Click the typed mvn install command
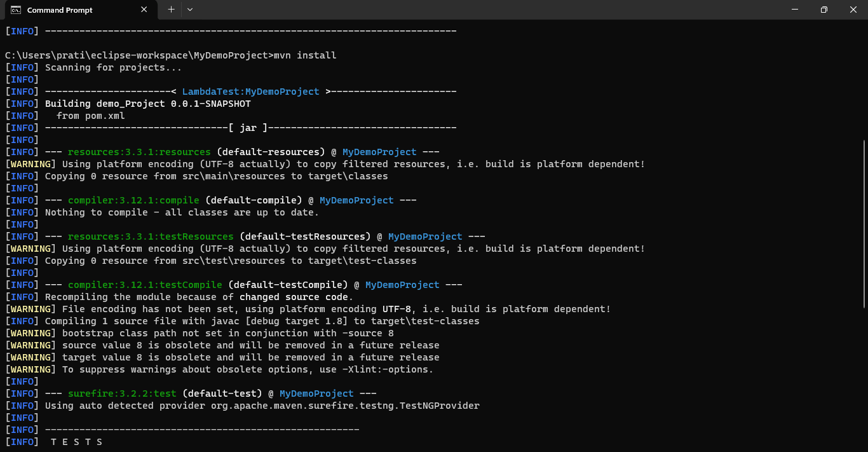This screenshot has width=868, height=452. 305,55
